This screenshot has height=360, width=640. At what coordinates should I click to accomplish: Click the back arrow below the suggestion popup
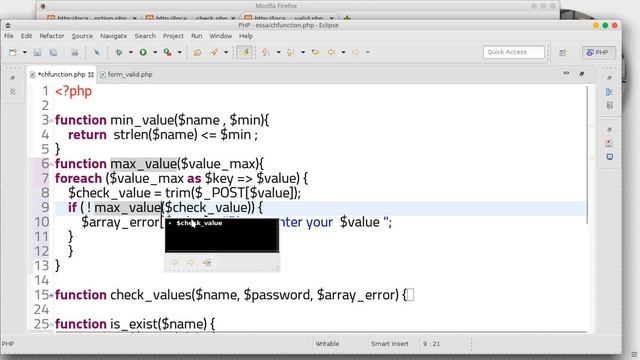[175, 262]
